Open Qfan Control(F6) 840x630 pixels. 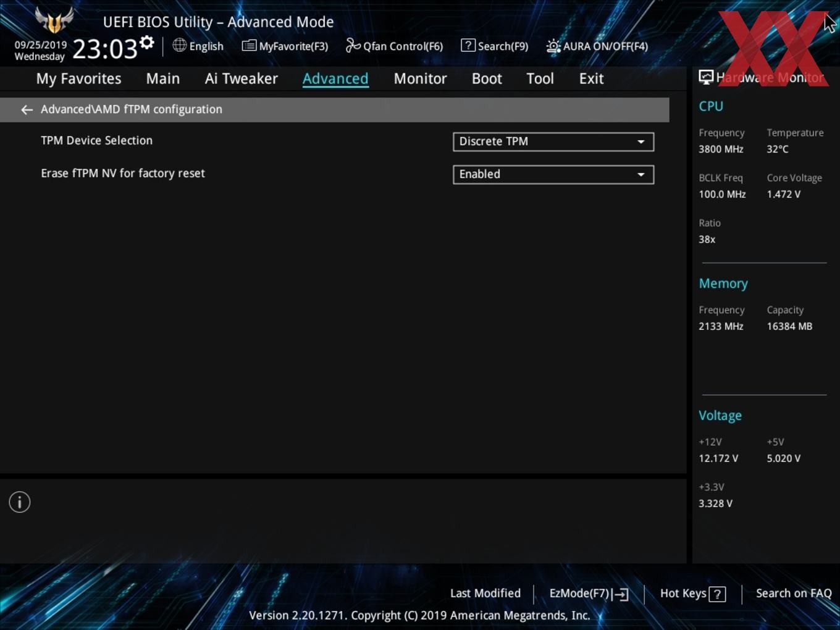pyautogui.click(x=394, y=46)
